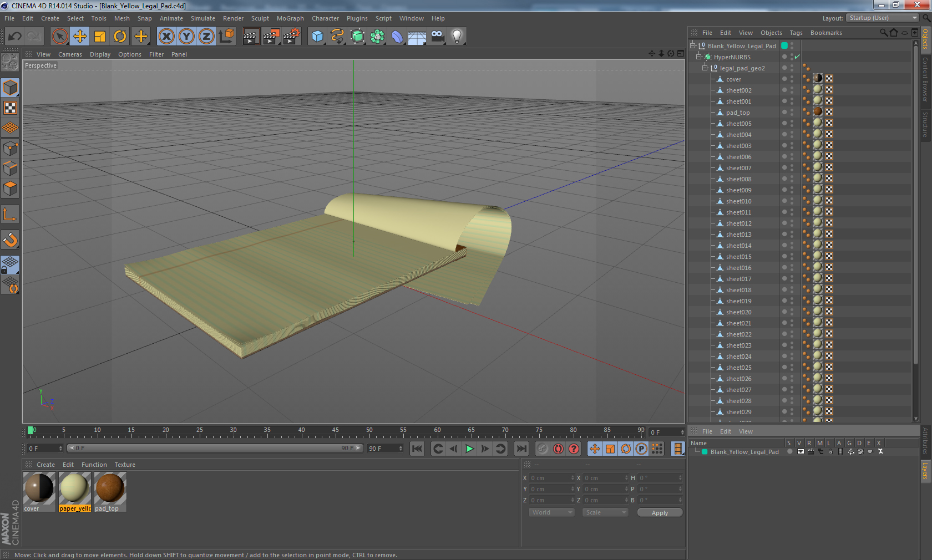
Task: Select sheet015 in object tree
Action: coord(738,257)
